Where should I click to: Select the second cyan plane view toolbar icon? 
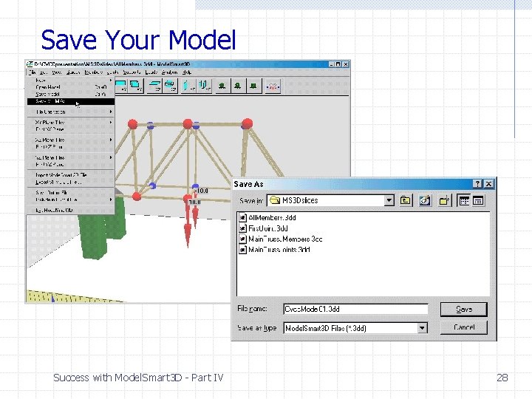pos(135,86)
